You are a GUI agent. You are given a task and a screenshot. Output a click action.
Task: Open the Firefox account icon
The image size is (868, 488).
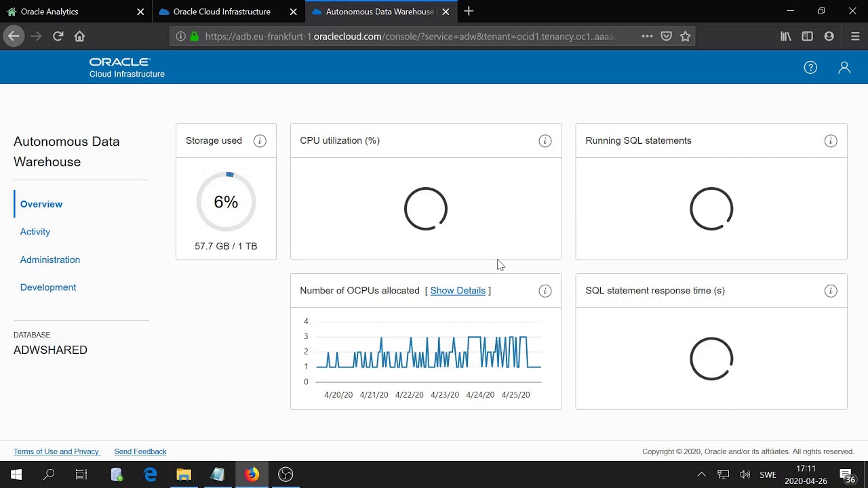[x=829, y=36]
